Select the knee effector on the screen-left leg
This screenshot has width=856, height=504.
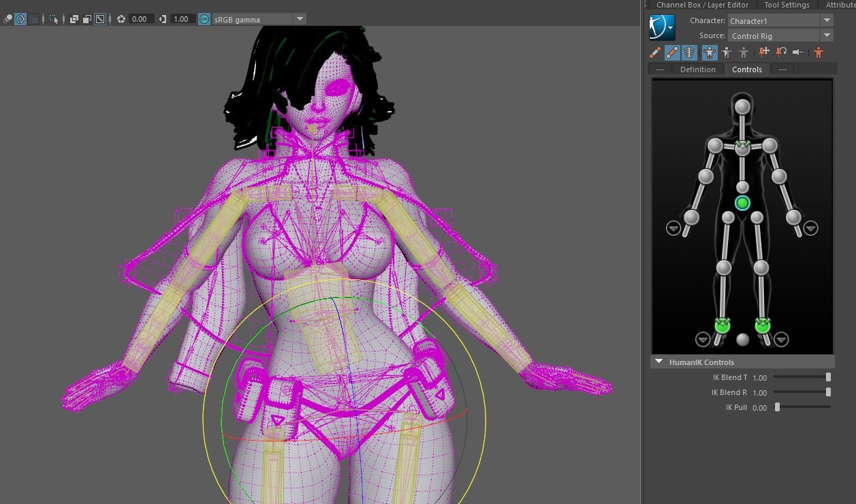pyautogui.click(x=724, y=268)
